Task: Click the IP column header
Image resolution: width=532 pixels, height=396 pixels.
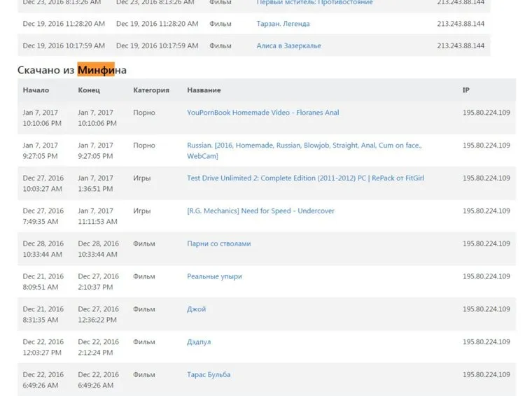Action: point(466,90)
